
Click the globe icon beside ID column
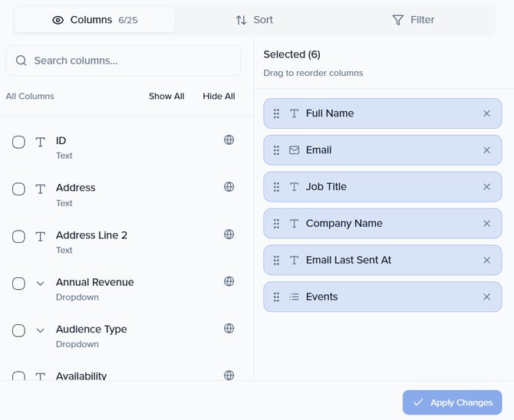[x=229, y=140]
